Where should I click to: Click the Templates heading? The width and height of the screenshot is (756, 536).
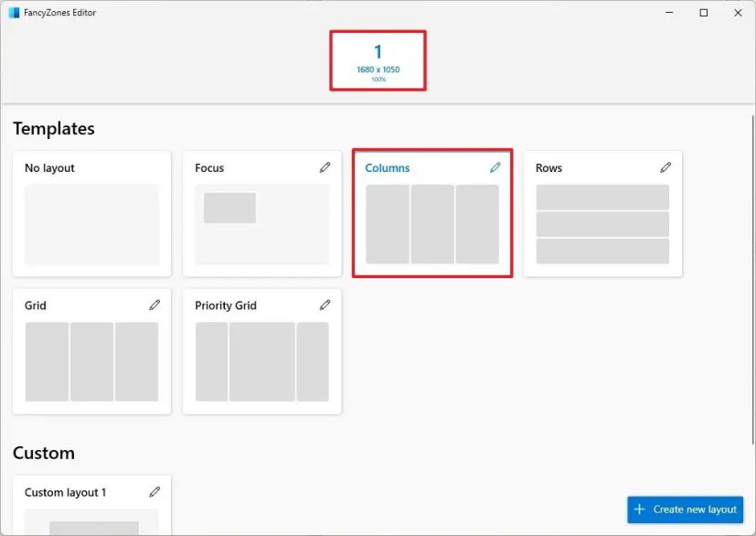[x=54, y=129]
